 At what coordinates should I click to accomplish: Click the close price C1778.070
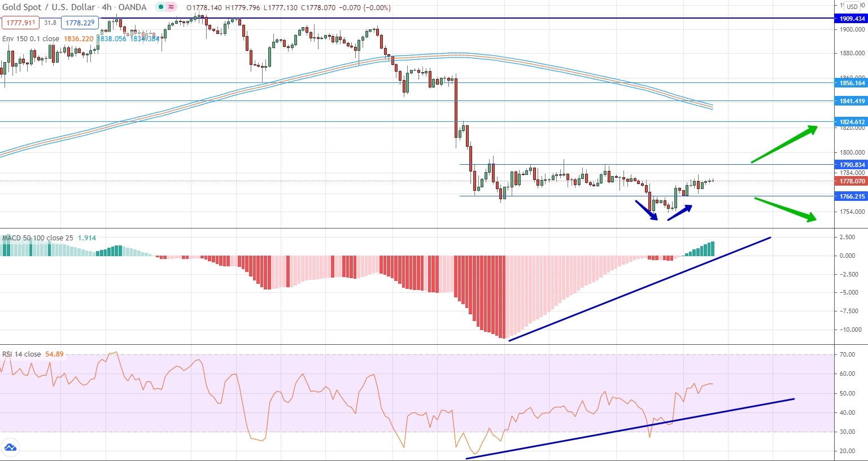pyautogui.click(x=319, y=8)
